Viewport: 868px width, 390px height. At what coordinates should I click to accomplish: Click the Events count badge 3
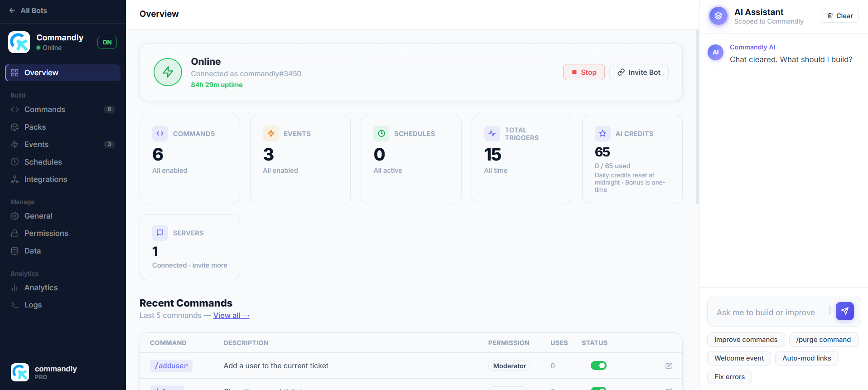click(x=109, y=144)
